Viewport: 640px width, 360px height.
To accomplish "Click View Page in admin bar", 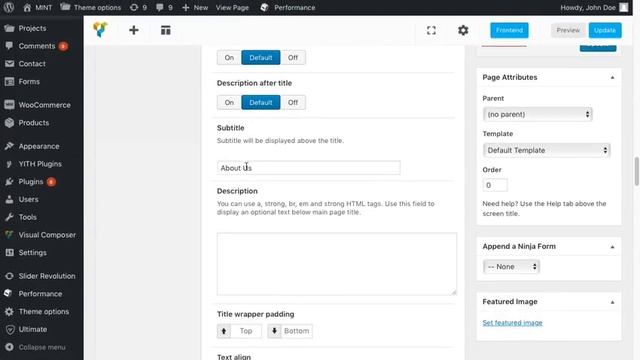I will [x=232, y=7].
